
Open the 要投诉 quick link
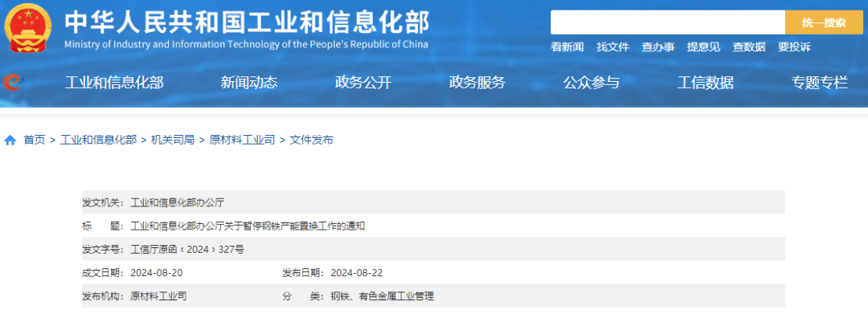click(x=794, y=47)
